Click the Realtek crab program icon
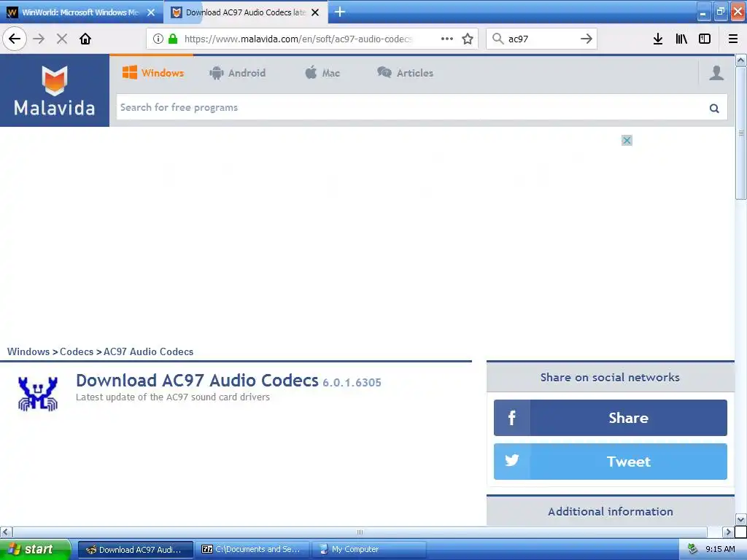This screenshot has width=747, height=560. point(38,393)
